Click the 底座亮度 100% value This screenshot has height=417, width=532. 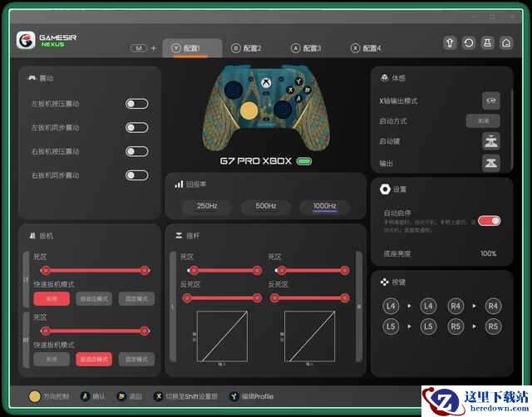pos(489,253)
